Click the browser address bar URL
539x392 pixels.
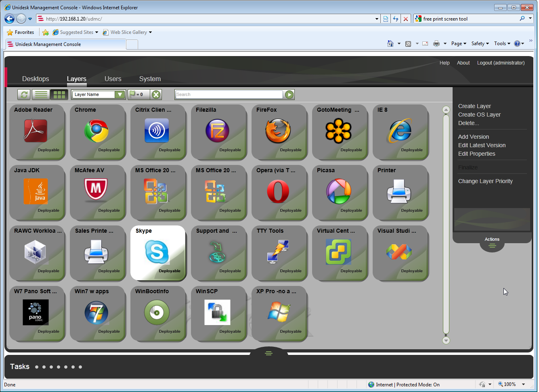[x=74, y=19]
